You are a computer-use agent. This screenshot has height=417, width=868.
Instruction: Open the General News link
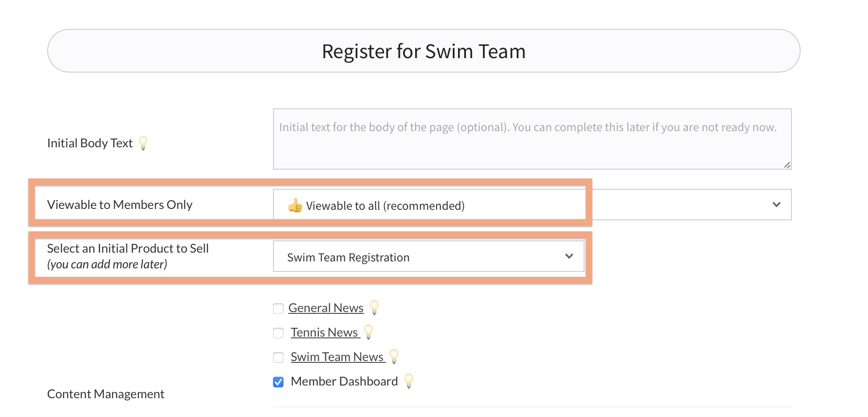tap(326, 308)
